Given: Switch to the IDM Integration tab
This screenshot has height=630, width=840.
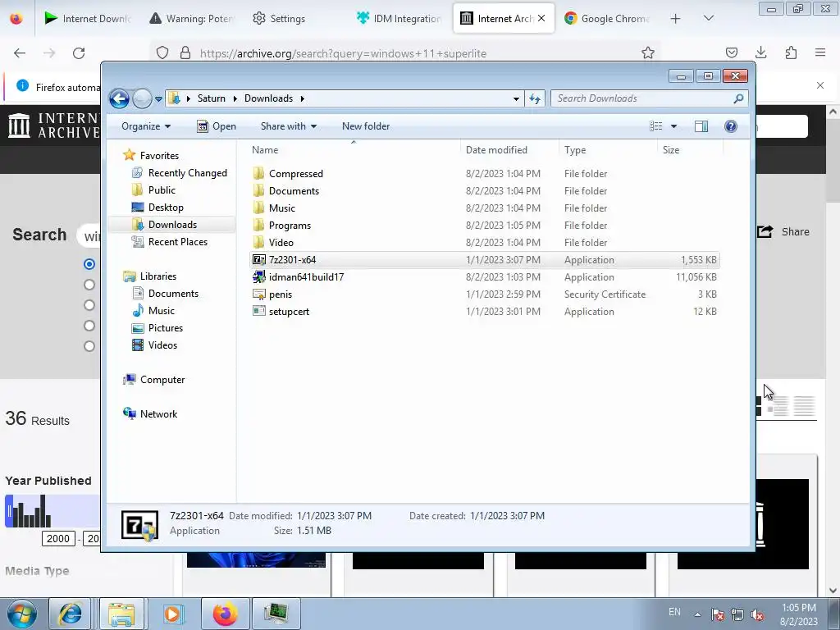Looking at the screenshot, I should tap(399, 19).
